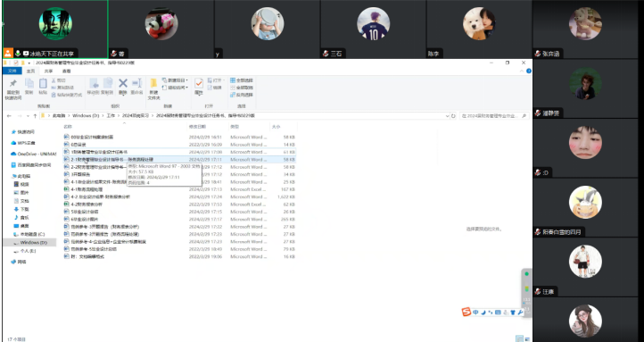This screenshot has width=644, height=342.
Task: Click the New folder (新建文件夹) icon
Action: coord(153,83)
